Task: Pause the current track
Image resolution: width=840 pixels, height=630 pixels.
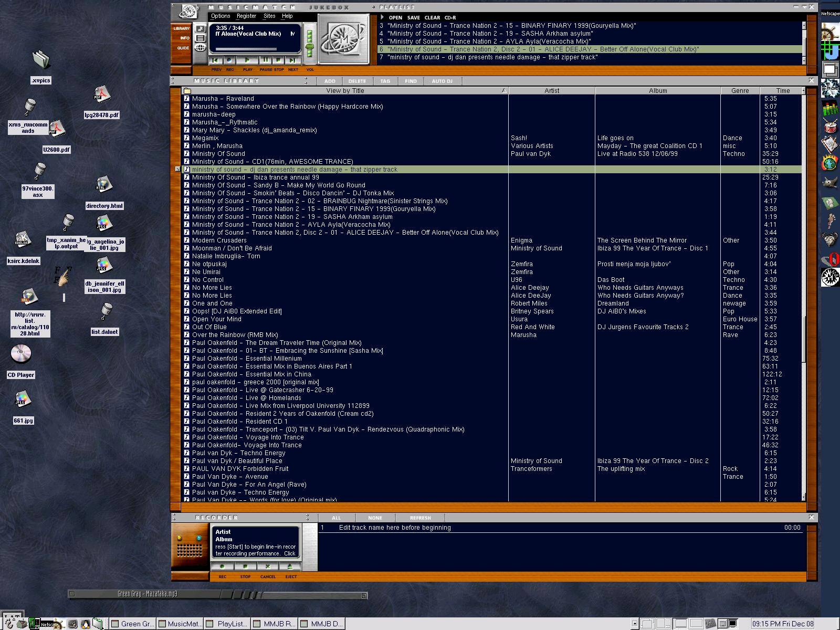Action: point(266,60)
